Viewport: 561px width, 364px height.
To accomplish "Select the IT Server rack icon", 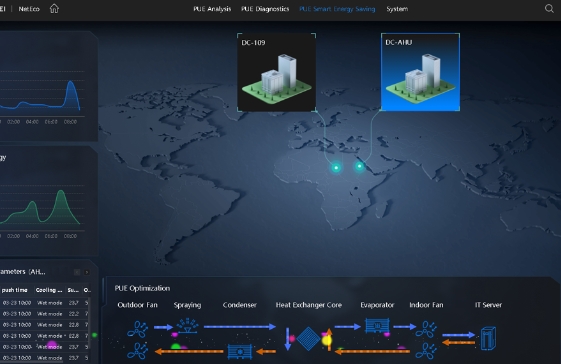I will [x=488, y=338].
